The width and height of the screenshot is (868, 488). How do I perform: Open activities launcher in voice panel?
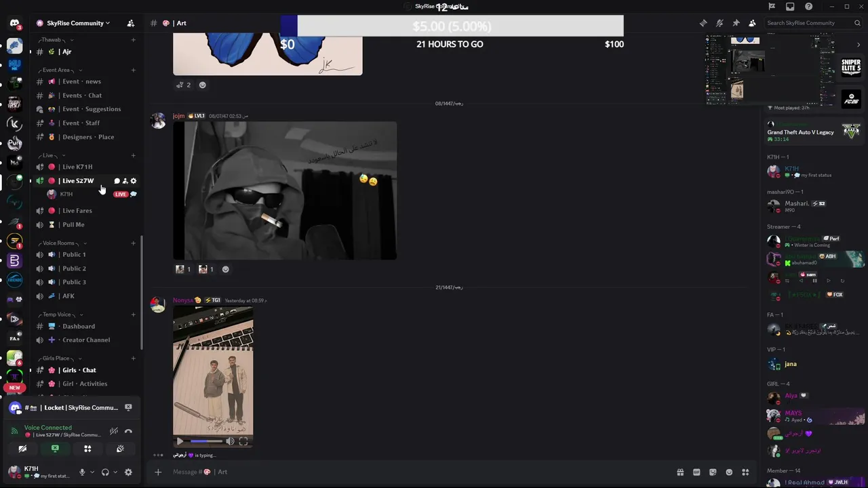pyautogui.click(x=87, y=449)
